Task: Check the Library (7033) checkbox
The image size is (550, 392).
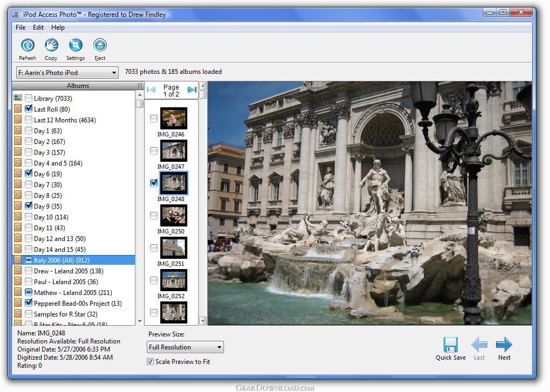Action: click(x=29, y=98)
